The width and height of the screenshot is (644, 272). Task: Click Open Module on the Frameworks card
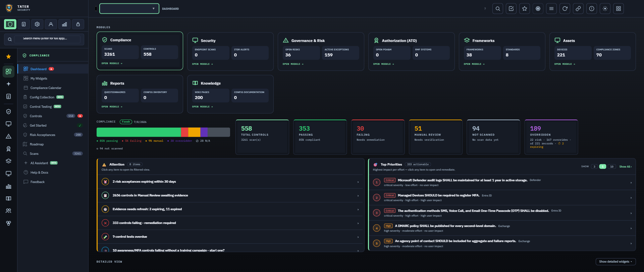(474, 64)
